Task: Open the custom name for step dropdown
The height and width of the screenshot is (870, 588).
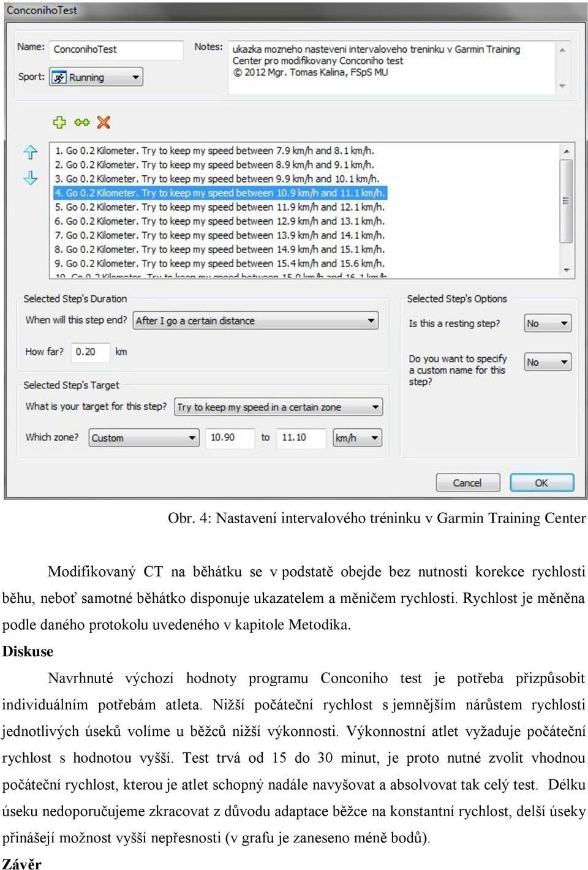Action: (548, 362)
